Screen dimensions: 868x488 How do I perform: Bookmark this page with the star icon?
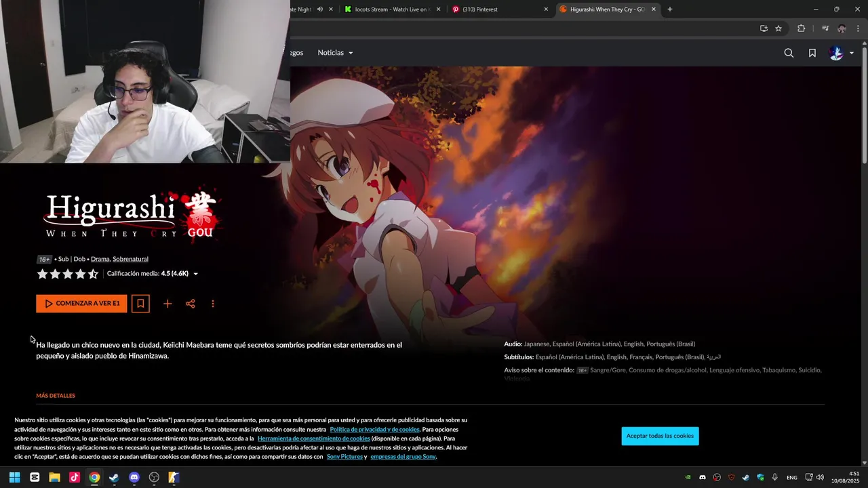click(x=778, y=28)
